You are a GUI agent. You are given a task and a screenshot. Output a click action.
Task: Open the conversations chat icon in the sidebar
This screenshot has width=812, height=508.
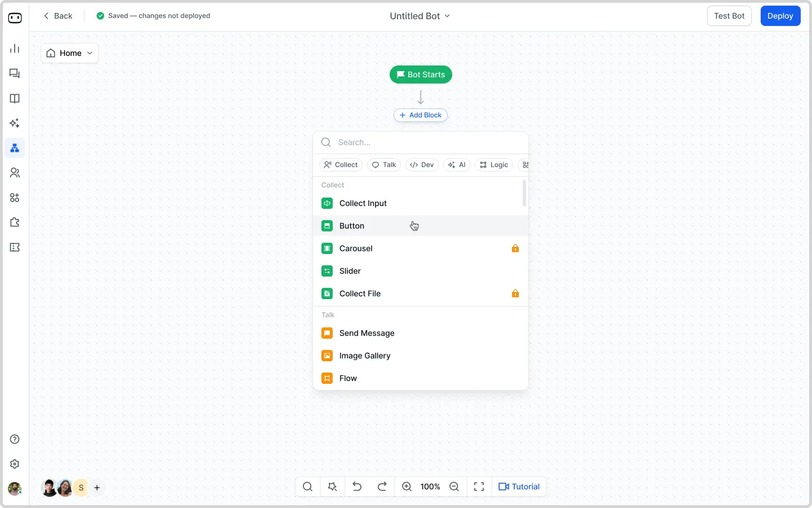click(x=15, y=73)
